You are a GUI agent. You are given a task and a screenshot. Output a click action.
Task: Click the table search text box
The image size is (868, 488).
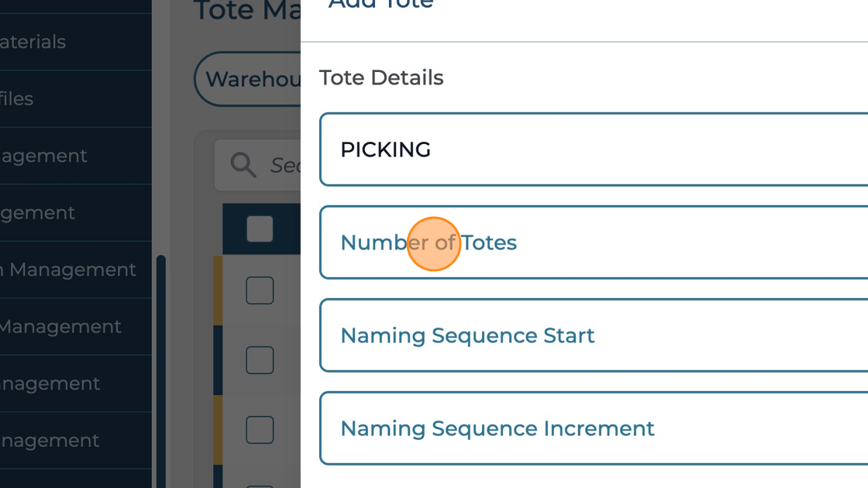click(x=284, y=165)
